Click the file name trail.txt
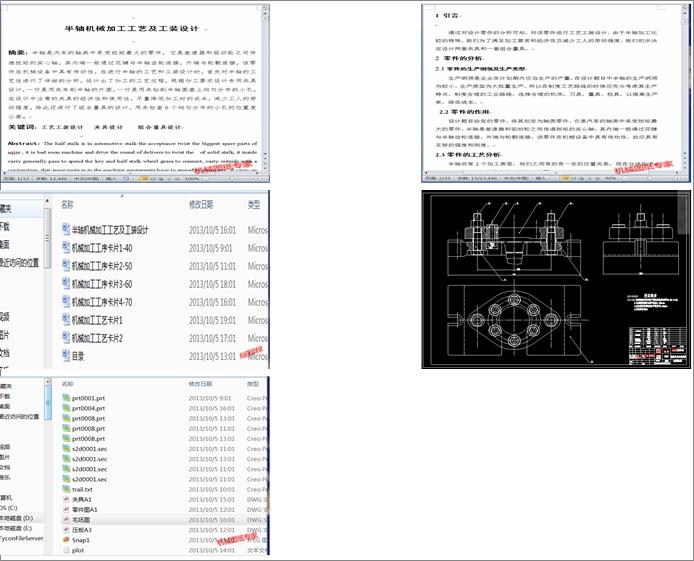The width and height of the screenshot is (694, 561). (82, 489)
